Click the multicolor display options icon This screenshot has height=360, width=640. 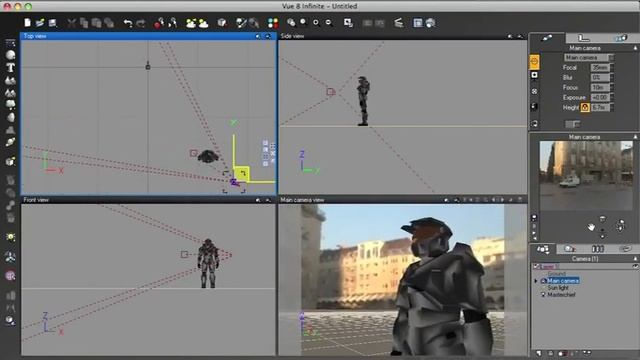pos(273,23)
